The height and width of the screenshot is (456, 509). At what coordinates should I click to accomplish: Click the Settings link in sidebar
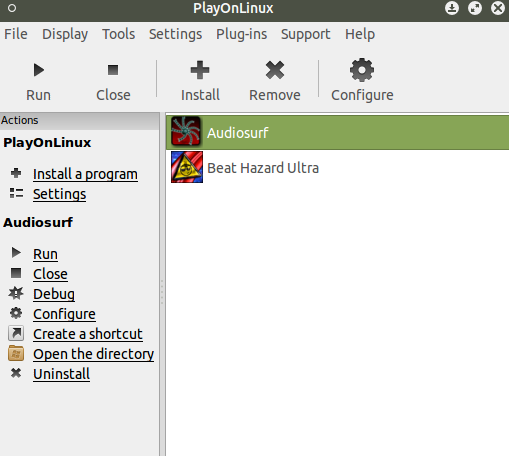pyautogui.click(x=59, y=194)
